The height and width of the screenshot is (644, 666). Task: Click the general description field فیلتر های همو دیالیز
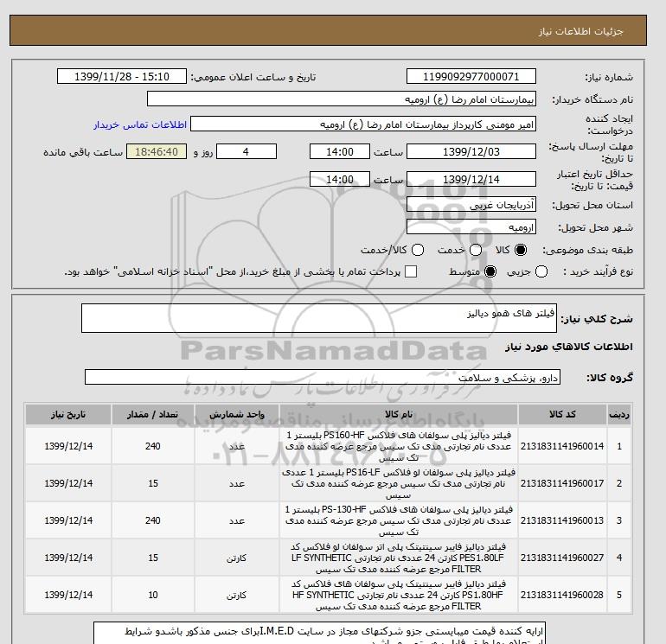coord(319,318)
